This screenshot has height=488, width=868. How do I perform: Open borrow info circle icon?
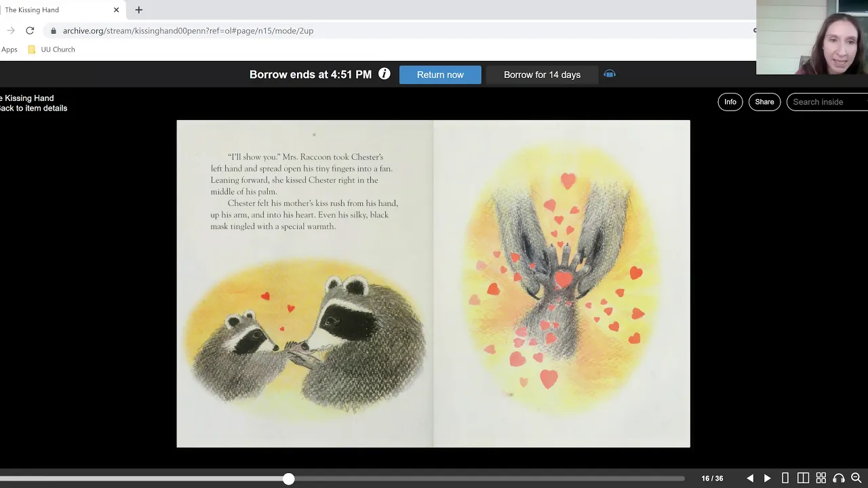[x=384, y=74]
